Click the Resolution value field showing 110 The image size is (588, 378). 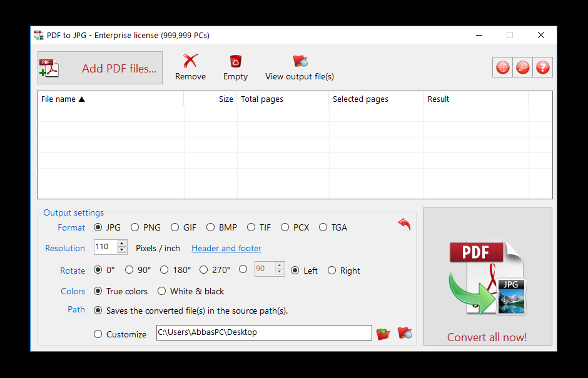[105, 247]
